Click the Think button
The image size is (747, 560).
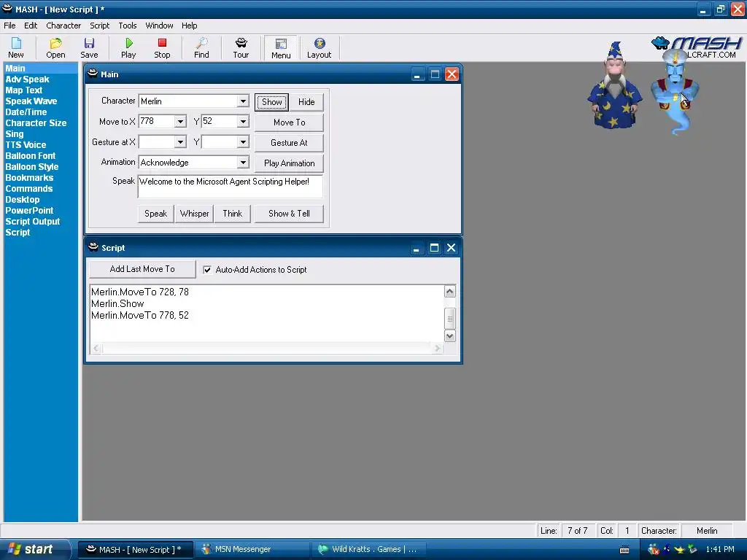(x=233, y=214)
